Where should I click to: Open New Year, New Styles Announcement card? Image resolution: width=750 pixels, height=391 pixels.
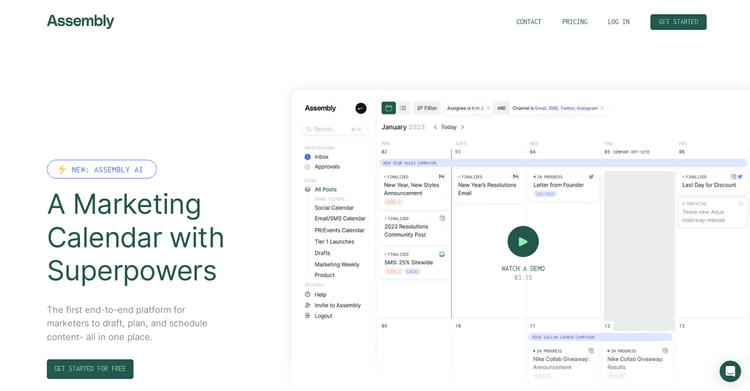click(414, 190)
